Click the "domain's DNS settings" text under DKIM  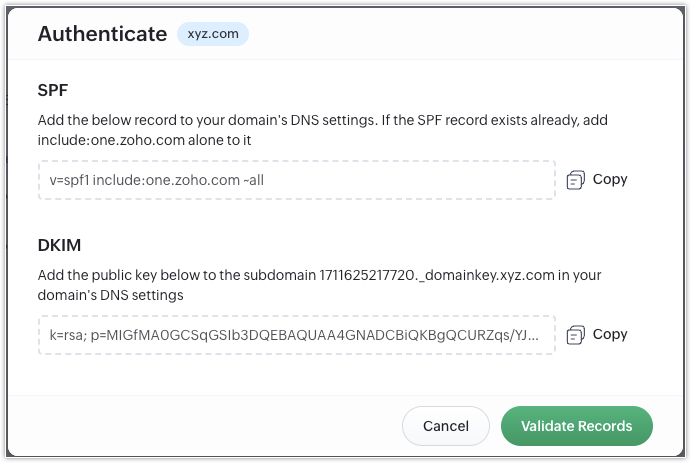[111, 295]
